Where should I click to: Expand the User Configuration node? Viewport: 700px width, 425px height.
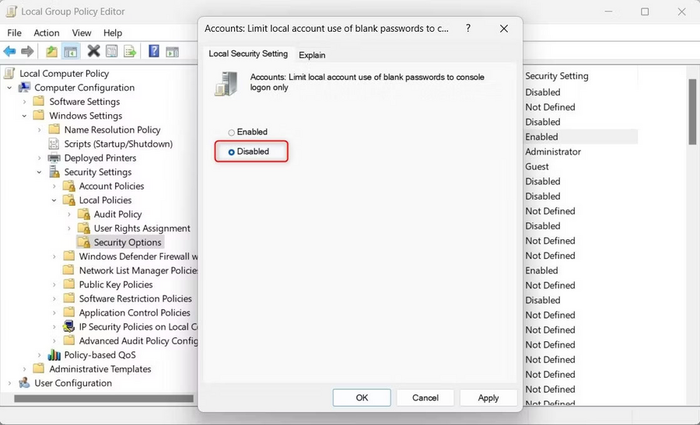point(9,383)
